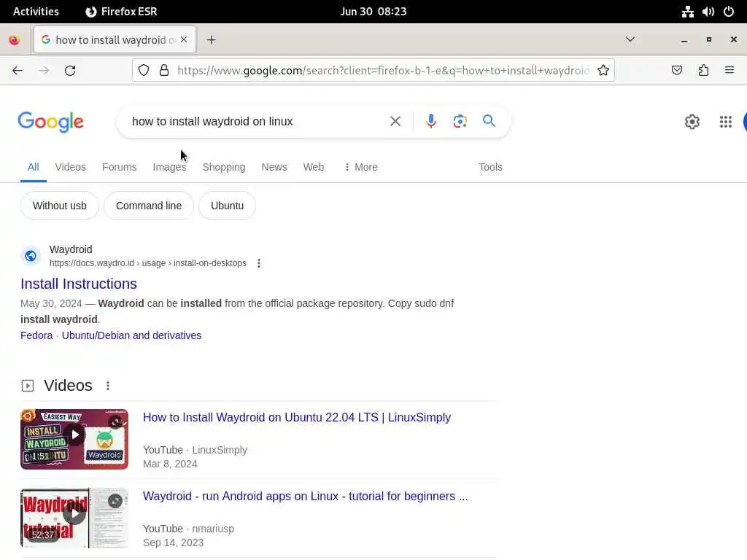The height and width of the screenshot is (560, 747).
Task: Open the Firefox ESR app menu
Action: [121, 12]
